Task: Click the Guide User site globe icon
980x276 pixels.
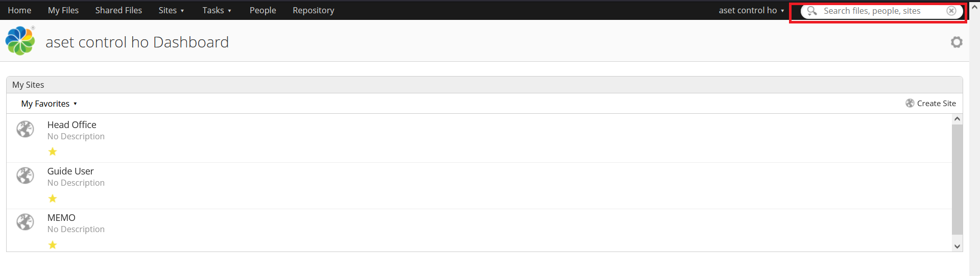Action: (25, 175)
